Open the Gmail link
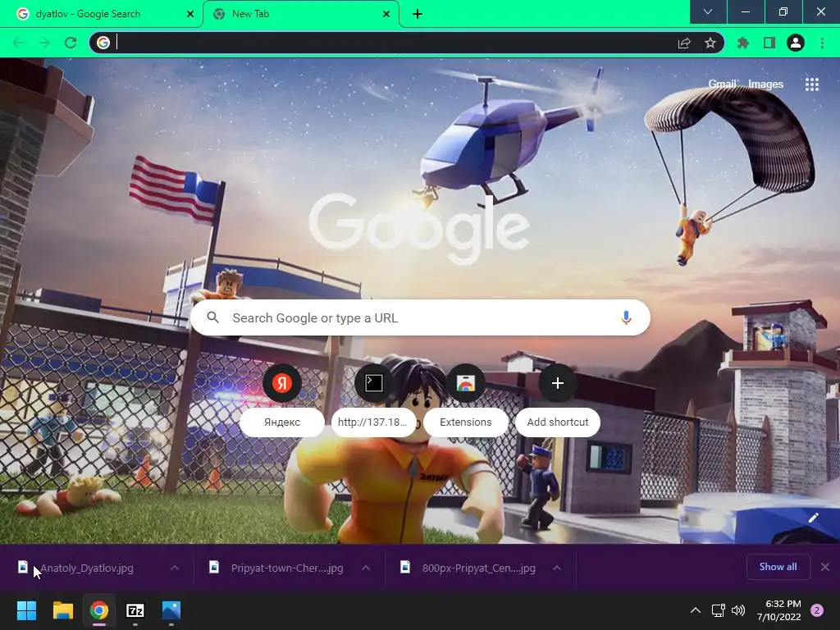 [722, 84]
